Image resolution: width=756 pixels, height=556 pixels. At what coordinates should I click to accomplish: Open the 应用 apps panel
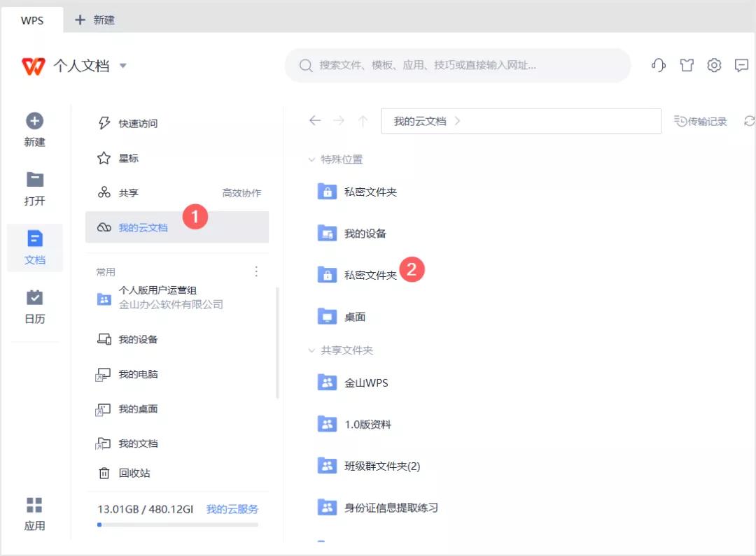34,514
